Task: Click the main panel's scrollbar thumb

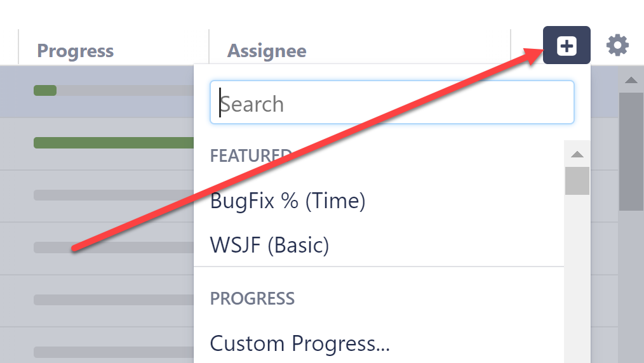Action: (631, 151)
